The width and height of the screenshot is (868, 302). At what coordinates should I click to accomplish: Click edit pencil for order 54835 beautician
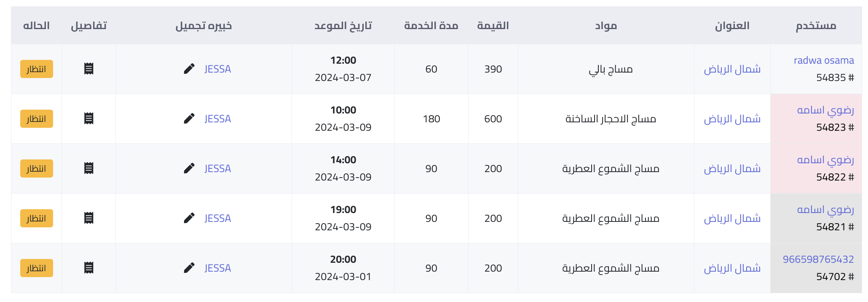coord(189,69)
